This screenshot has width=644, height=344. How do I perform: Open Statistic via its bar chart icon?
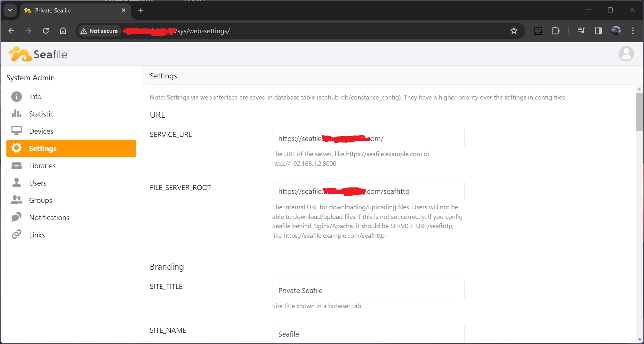click(16, 114)
